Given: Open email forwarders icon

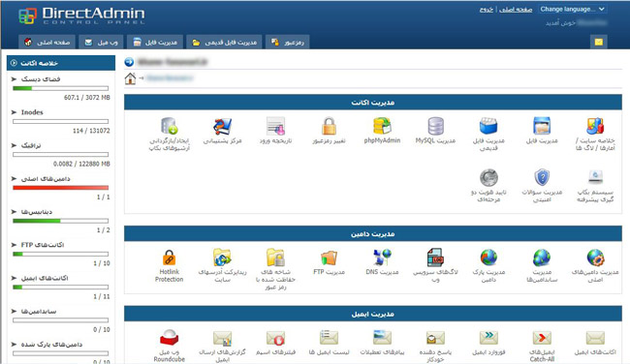Looking at the screenshot, I should (x=488, y=338).
